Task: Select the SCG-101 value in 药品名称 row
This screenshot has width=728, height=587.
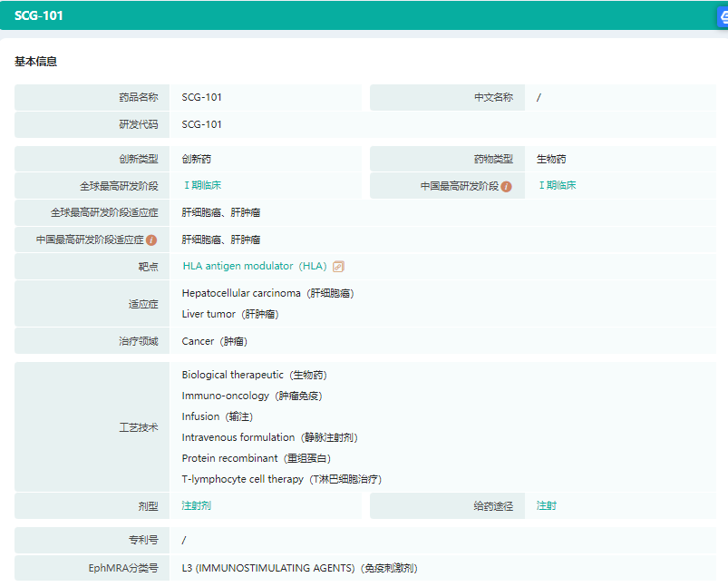Action: point(201,97)
